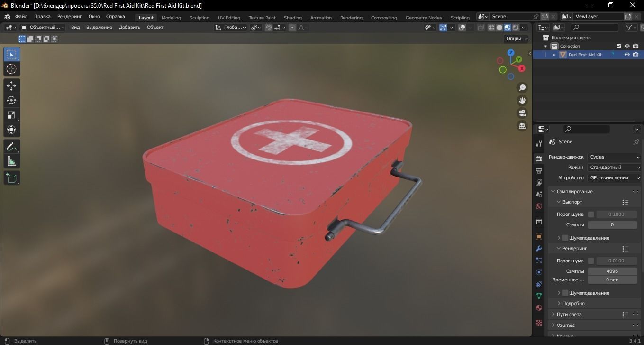Collapse the Collection tree in outliner
This screenshot has height=345, width=644.
click(x=546, y=46)
